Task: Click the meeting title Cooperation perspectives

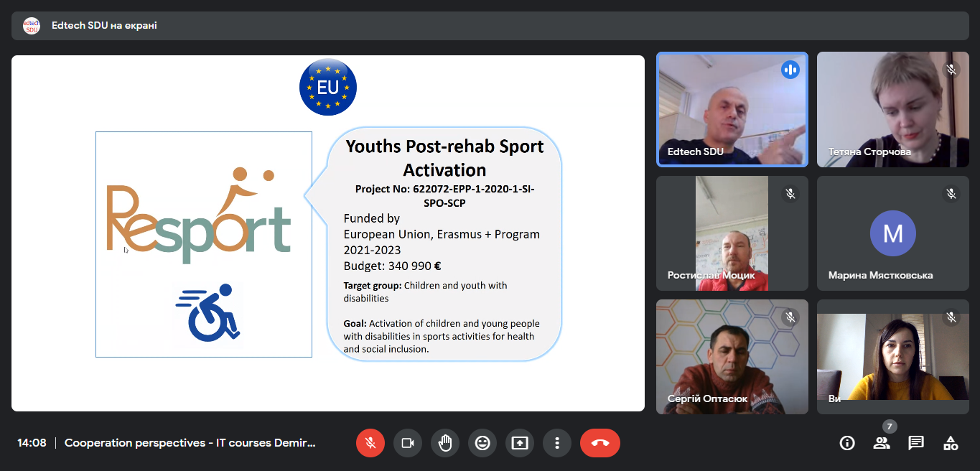Action: [190, 443]
